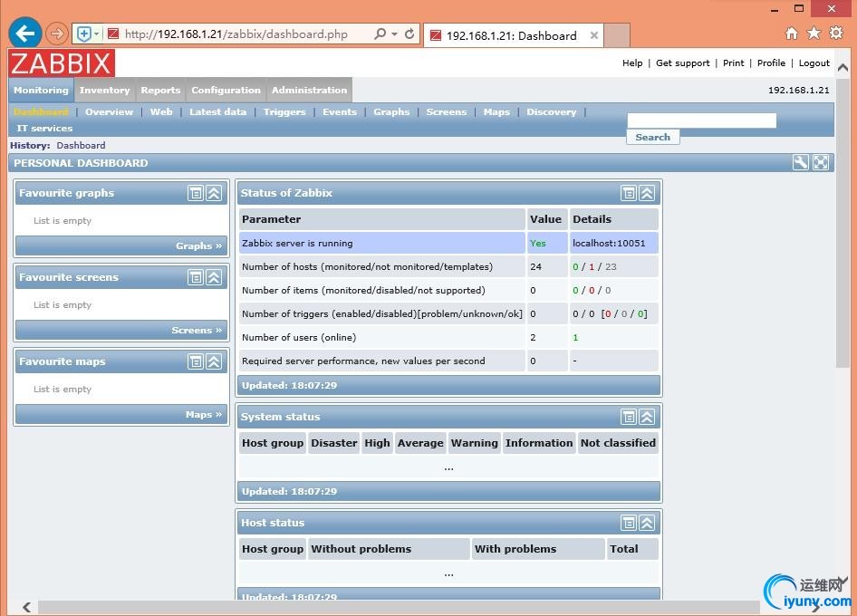Click the browser forward arrow button
The image size is (857, 616).
pyautogui.click(x=56, y=34)
